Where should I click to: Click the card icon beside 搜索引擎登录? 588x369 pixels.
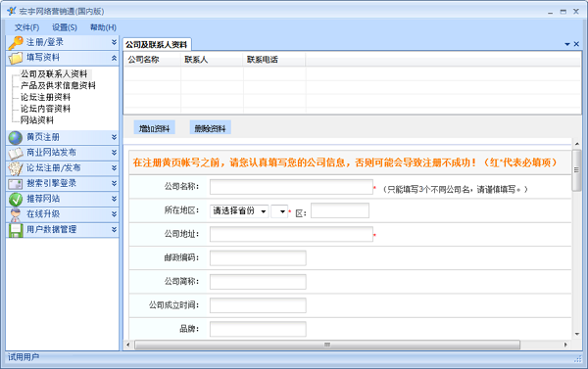coord(16,184)
